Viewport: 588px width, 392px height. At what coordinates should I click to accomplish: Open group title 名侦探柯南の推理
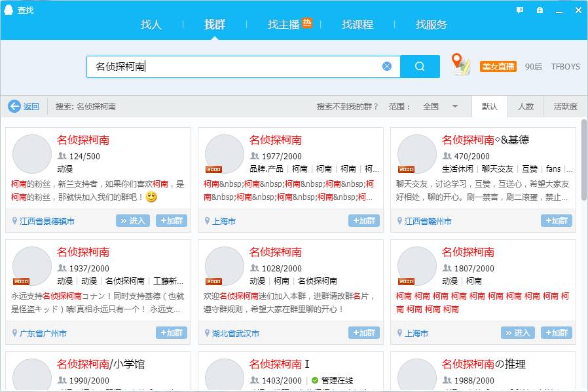coord(483,364)
